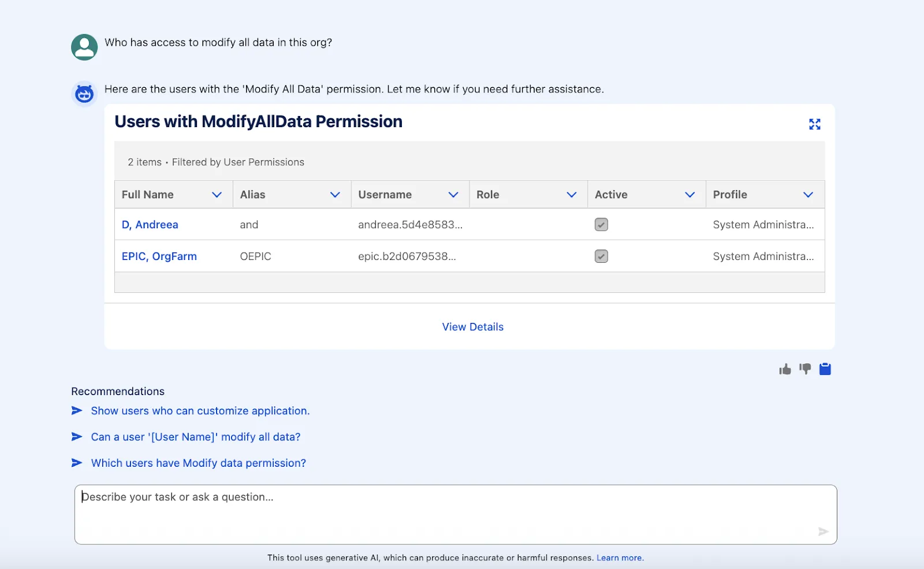Open the Username column dropdown arrow
924x569 pixels.
pyautogui.click(x=453, y=195)
